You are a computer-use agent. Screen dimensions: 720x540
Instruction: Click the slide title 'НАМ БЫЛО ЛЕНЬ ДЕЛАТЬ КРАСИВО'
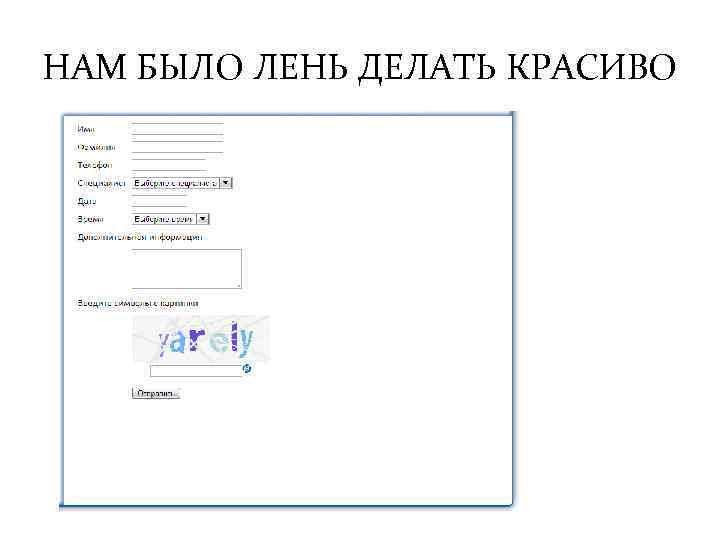coord(360,68)
